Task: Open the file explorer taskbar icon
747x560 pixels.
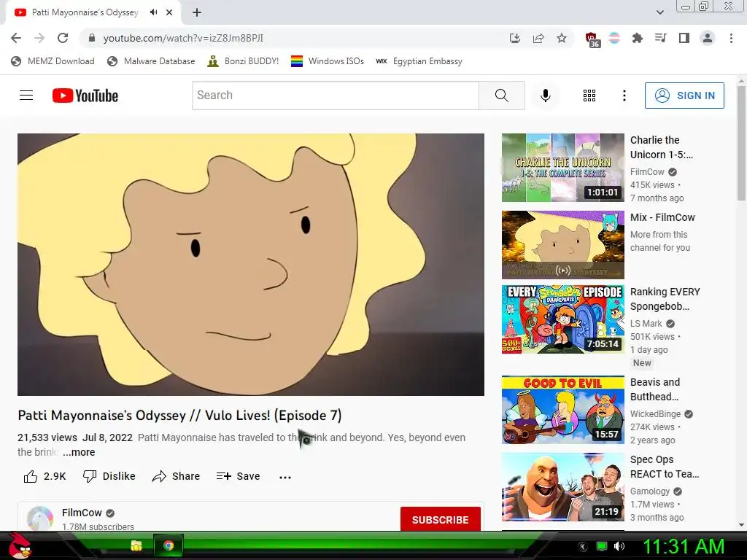Action: 136,545
